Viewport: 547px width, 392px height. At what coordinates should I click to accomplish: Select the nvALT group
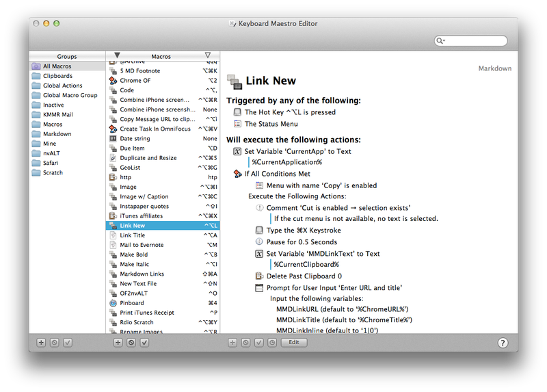pos(67,153)
